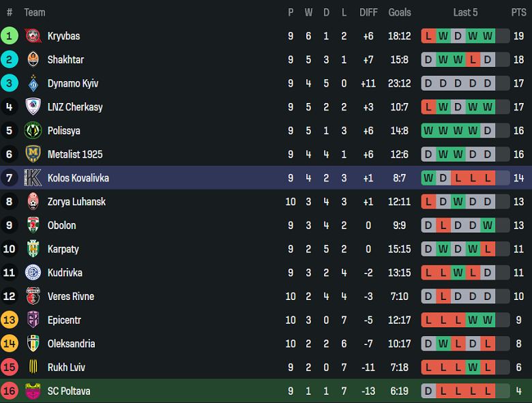Click the Zorya Luhansk club crest
This screenshot has width=532, height=403.
pyautogui.click(x=33, y=202)
